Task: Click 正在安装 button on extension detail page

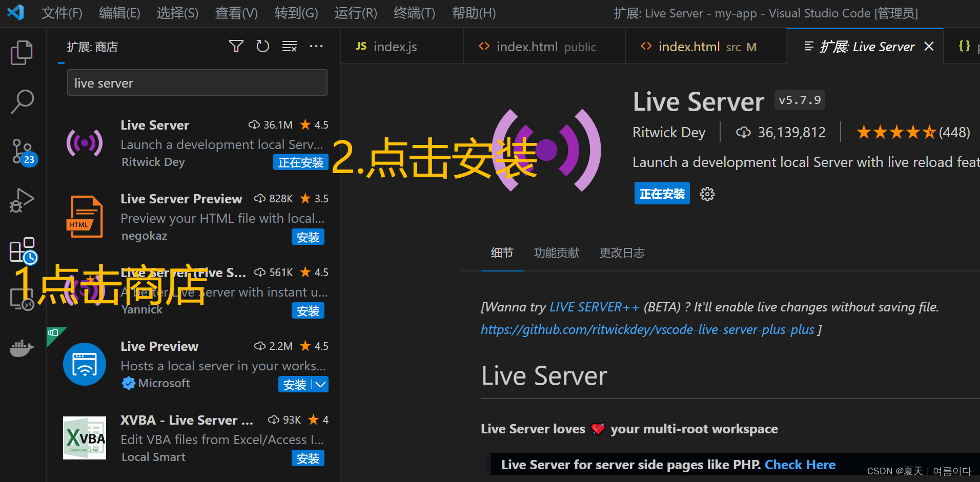Action: 662,194
